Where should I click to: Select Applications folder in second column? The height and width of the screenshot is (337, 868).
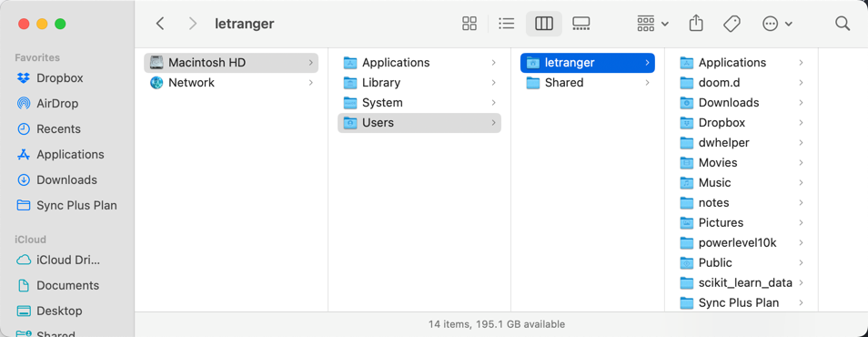419,63
